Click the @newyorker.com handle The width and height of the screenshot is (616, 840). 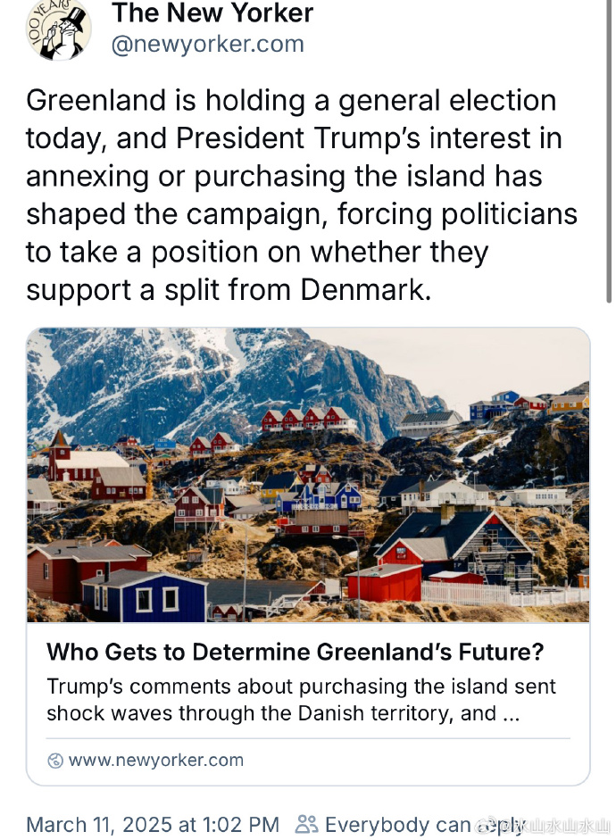(x=208, y=44)
